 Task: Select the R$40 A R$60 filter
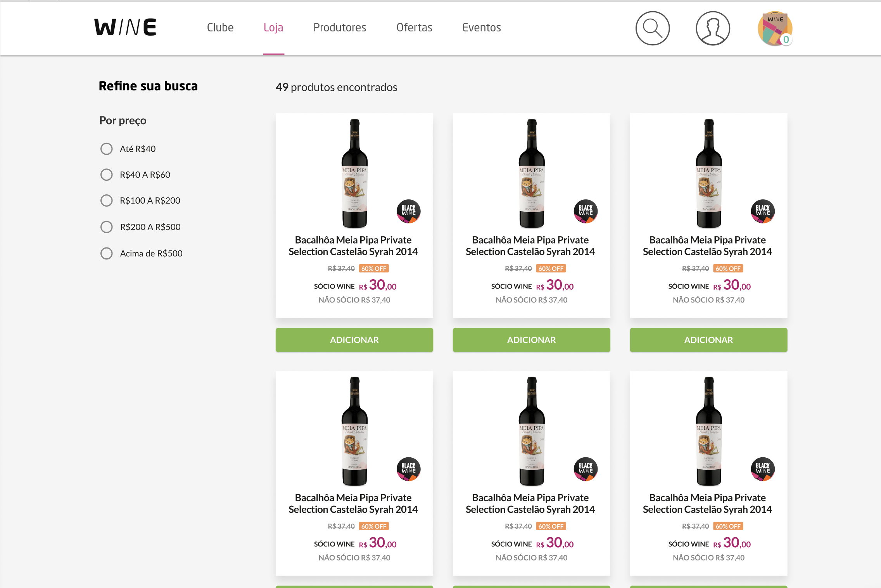point(107,175)
